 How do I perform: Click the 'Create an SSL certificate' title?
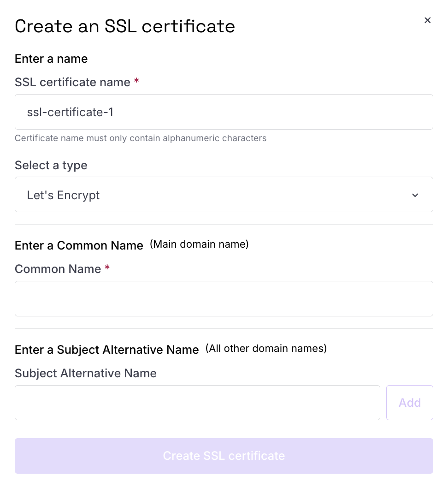[124, 26]
